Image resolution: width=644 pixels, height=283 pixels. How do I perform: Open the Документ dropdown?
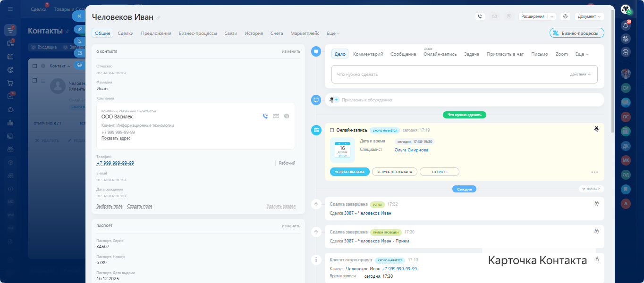pos(589,17)
